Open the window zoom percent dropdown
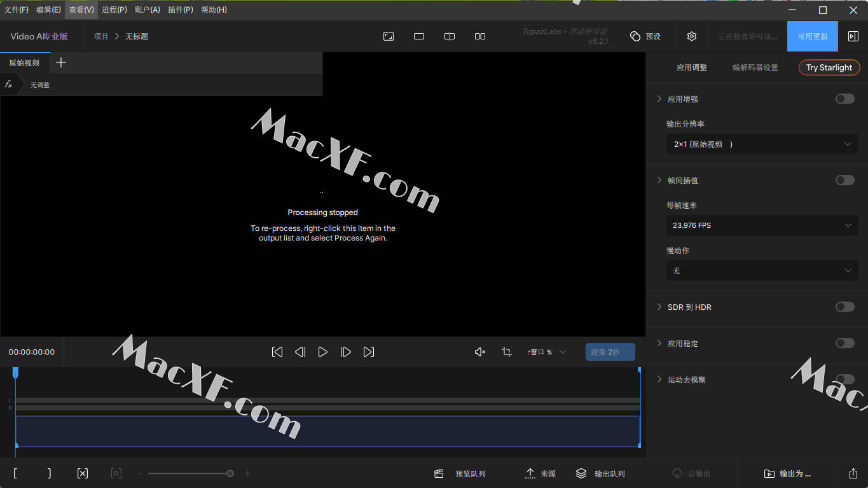Image resolution: width=868 pixels, height=488 pixels. pos(546,352)
